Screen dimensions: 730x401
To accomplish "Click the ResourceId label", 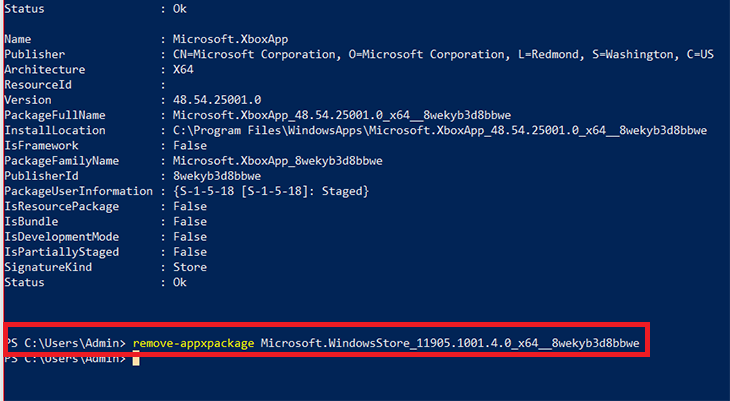I will 38,85.
